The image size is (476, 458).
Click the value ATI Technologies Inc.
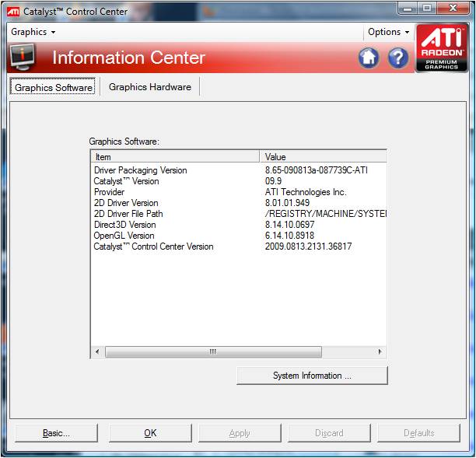point(306,192)
